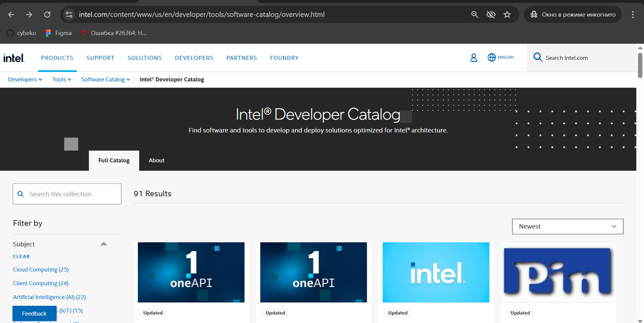The width and height of the screenshot is (644, 323).
Task: Click the English language globe selector
Action: [501, 57]
